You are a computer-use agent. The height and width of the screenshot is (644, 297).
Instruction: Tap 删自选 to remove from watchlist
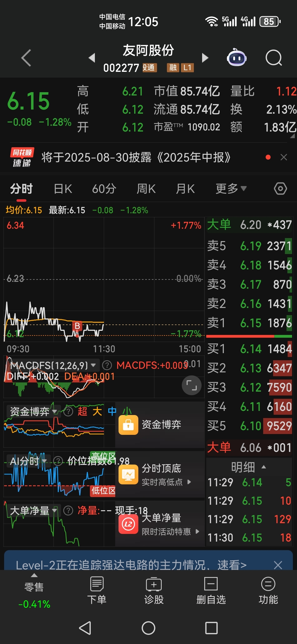click(x=211, y=591)
